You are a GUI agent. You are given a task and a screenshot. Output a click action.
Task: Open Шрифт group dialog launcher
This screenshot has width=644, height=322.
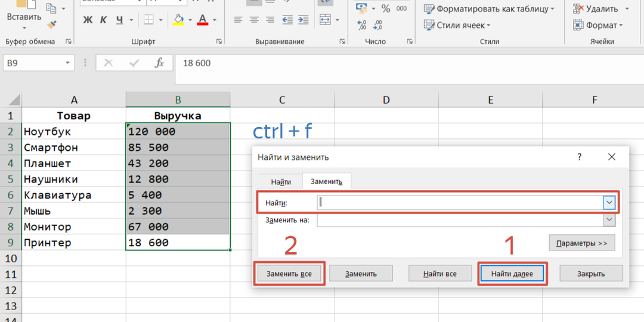pos(219,42)
